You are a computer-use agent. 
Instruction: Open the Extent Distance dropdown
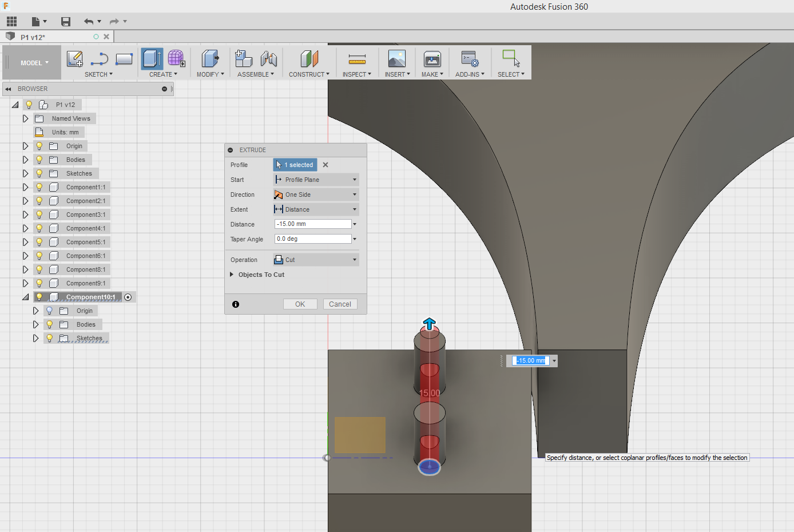(316, 209)
